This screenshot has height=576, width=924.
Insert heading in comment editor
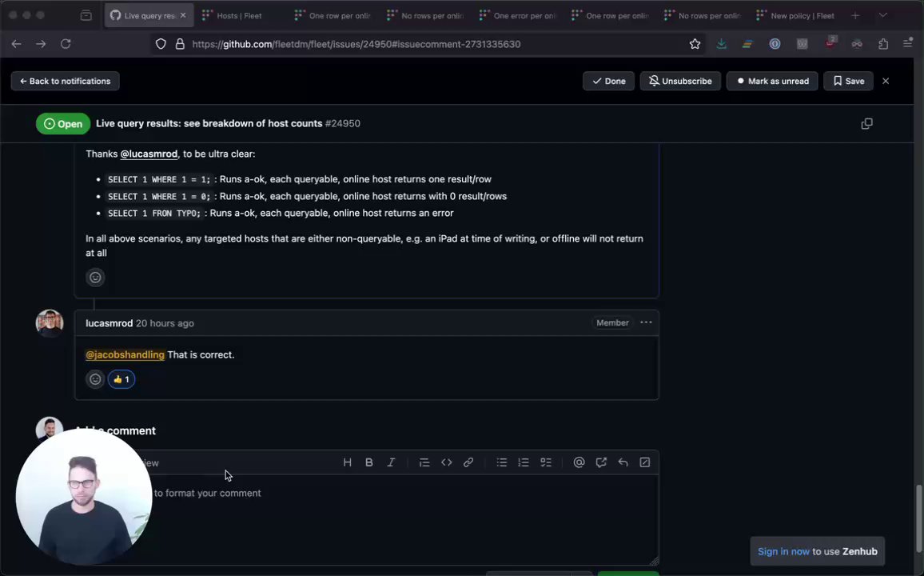click(347, 463)
